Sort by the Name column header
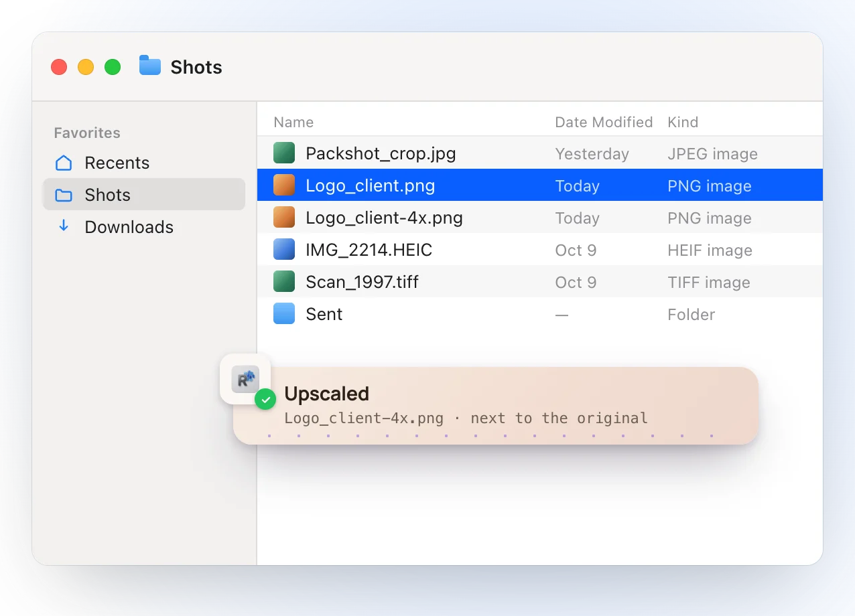 pos(293,122)
